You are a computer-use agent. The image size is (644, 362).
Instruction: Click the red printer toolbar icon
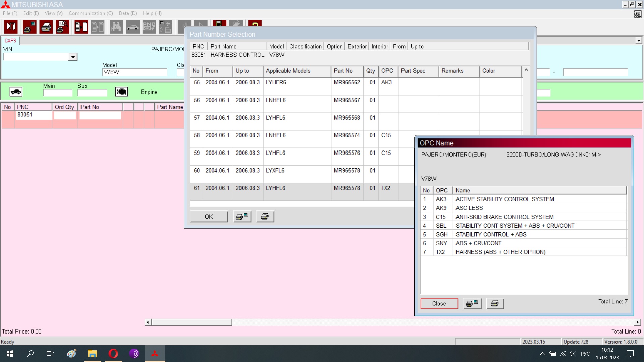(46, 27)
